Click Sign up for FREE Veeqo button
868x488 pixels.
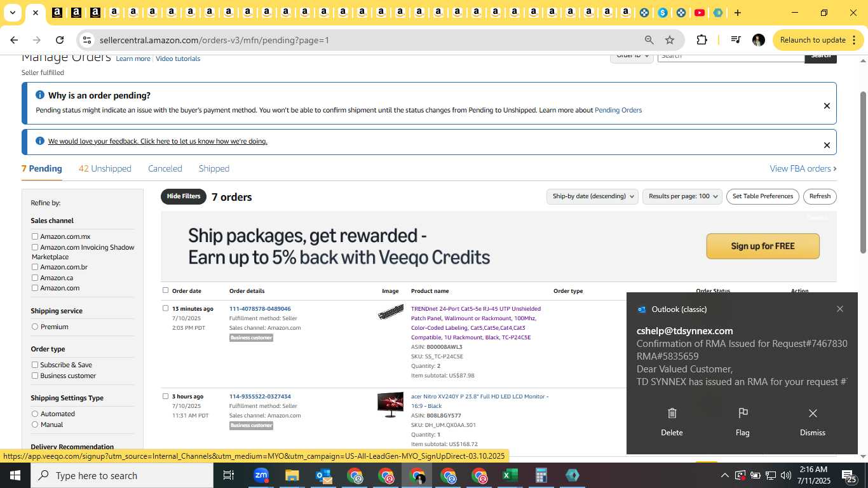click(763, 246)
